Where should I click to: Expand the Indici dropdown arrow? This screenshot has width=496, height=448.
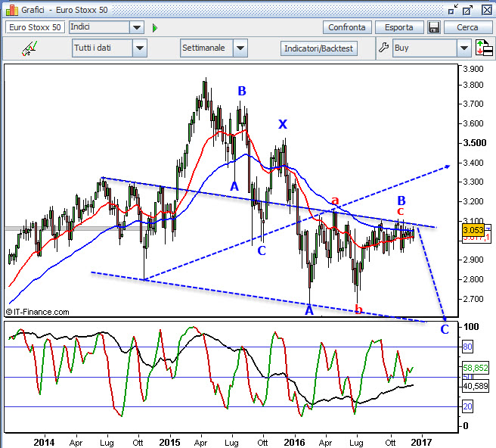point(137,27)
